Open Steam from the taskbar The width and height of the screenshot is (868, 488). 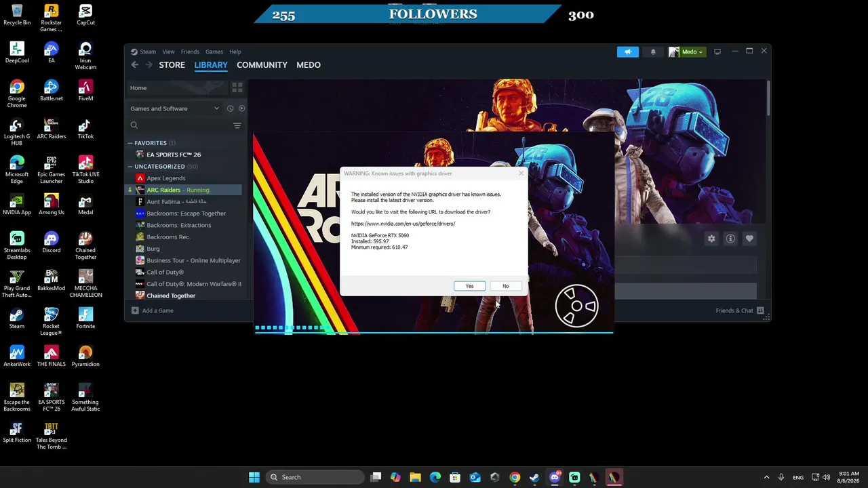click(x=534, y=477)
